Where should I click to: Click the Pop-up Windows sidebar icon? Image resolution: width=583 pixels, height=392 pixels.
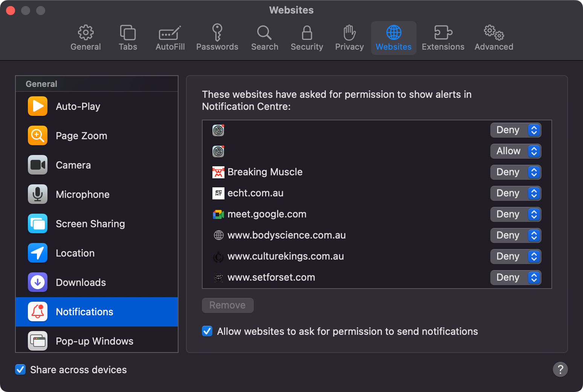[38, 341]
